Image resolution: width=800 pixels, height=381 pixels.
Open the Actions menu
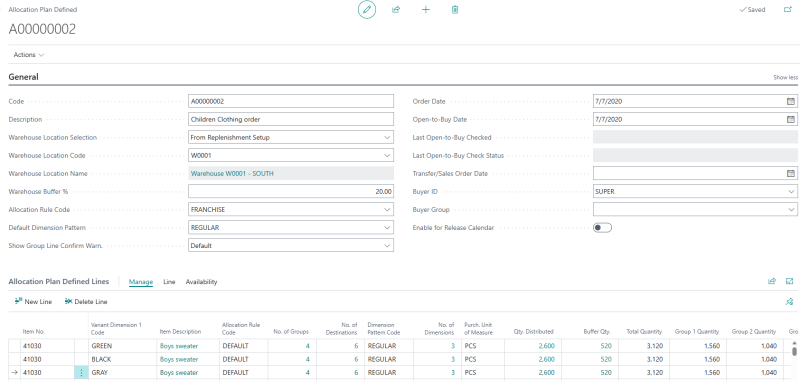click(29, 55)
